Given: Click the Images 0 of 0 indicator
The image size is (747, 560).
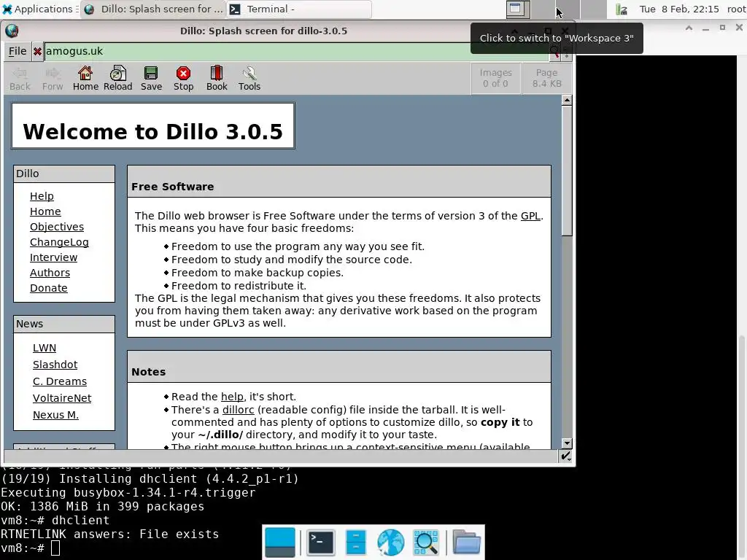Looking at the screenshot, I should coord(495,78).
